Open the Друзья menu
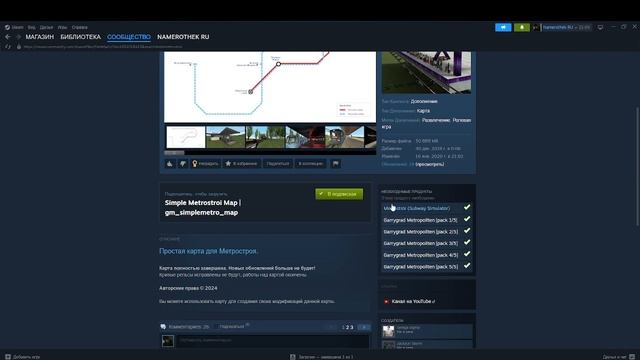 [46, 27]
